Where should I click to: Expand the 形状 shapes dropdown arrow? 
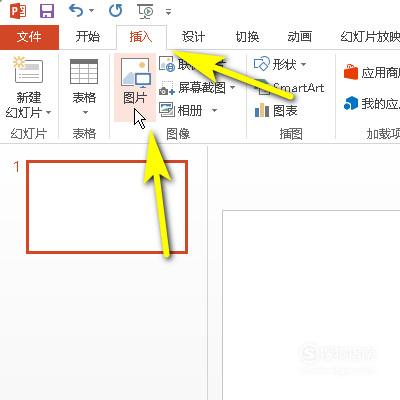point(303,64)
